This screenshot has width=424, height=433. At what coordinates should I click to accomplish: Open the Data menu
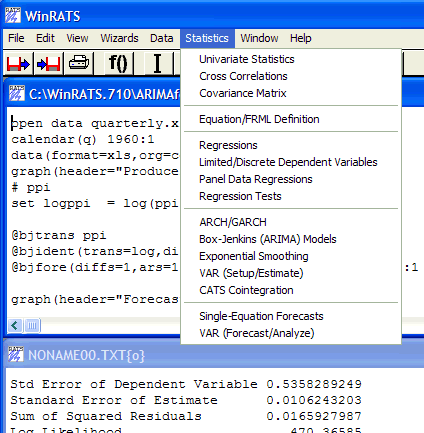click(162, 38)
